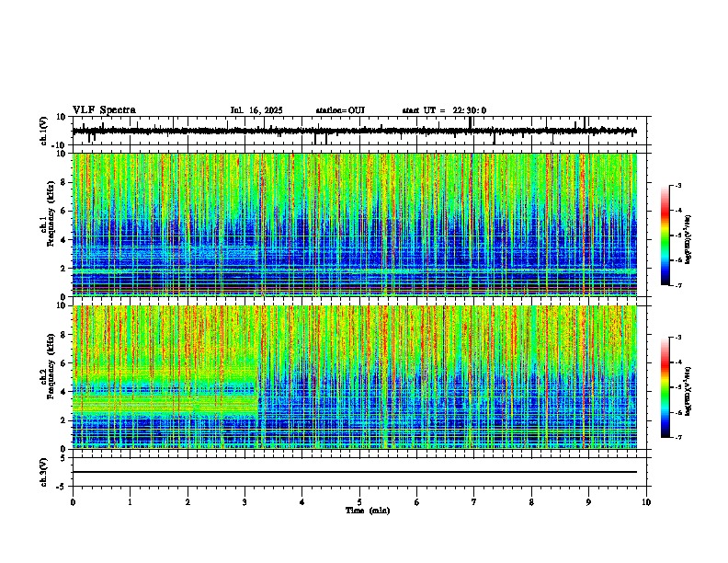Click the "9" tick on the time axis
Screen dimensions: 728x563
tap(588, 502)
